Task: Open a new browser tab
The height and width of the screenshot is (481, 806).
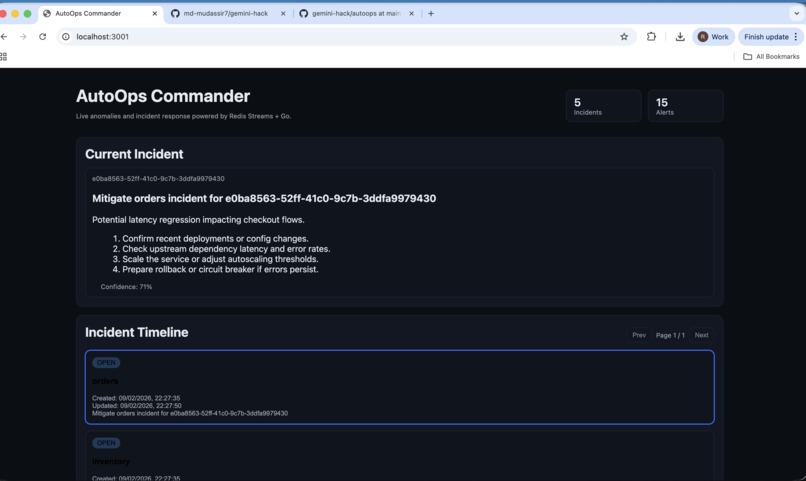Action: 431,13
